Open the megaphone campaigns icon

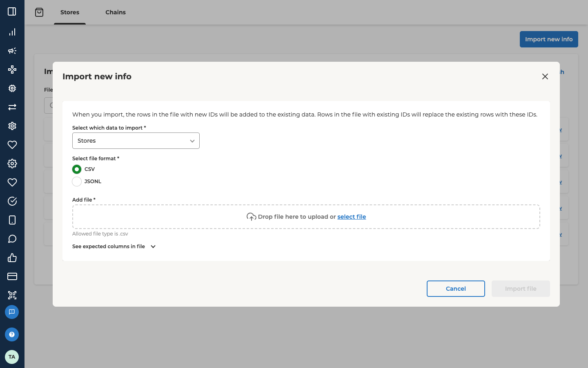12,51
